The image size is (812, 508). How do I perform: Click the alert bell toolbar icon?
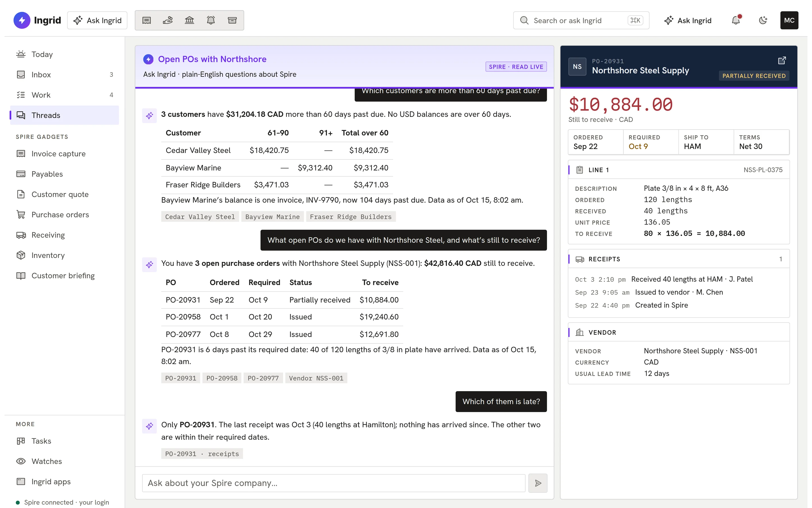coord(211,21)
